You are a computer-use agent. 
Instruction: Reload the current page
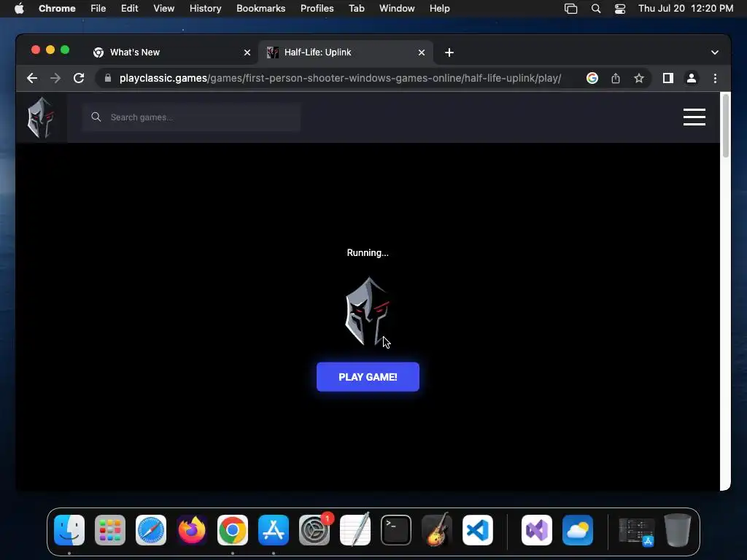79,78
